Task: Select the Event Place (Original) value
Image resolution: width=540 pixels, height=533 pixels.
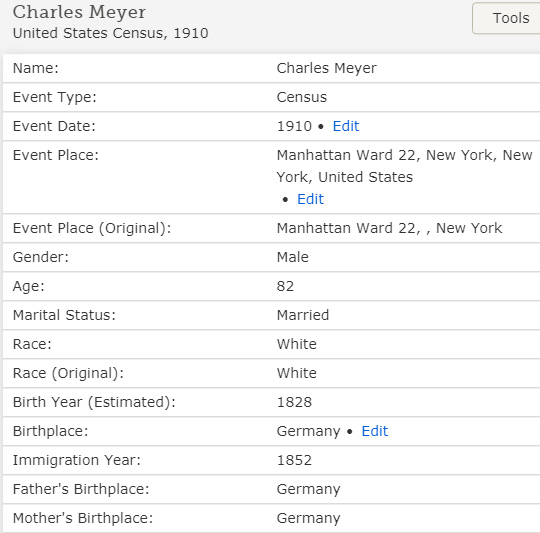Action: click(390, 228)
